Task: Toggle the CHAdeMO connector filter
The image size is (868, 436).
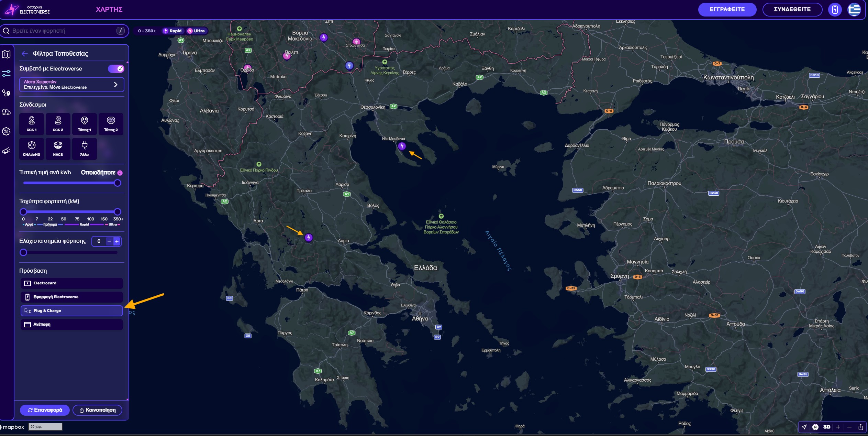Action: coord(32,149)
